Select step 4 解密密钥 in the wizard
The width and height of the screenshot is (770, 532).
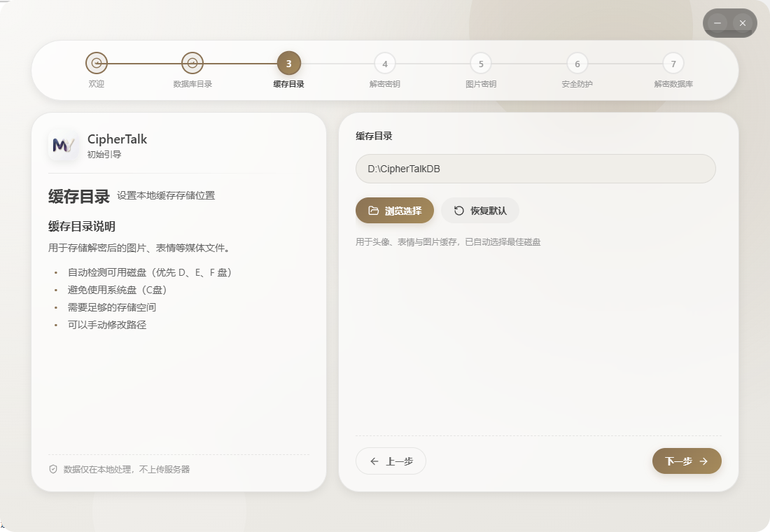tap(384, 63)
